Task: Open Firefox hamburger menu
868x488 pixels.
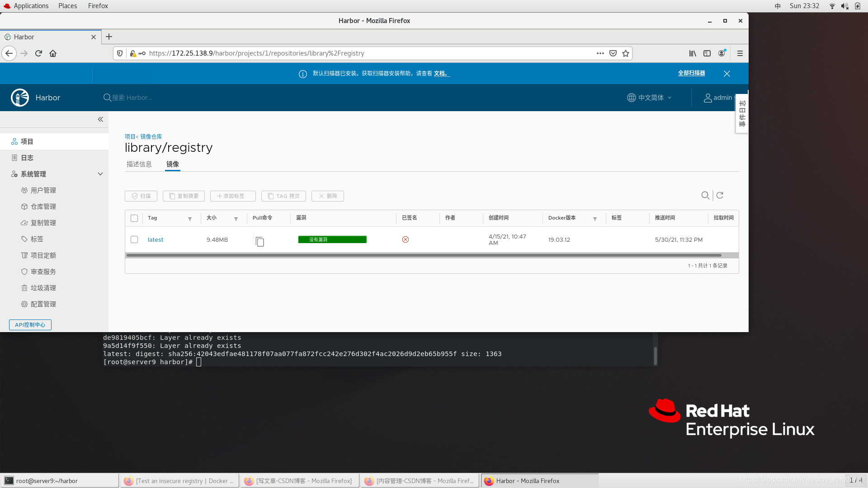Action: 740,53
